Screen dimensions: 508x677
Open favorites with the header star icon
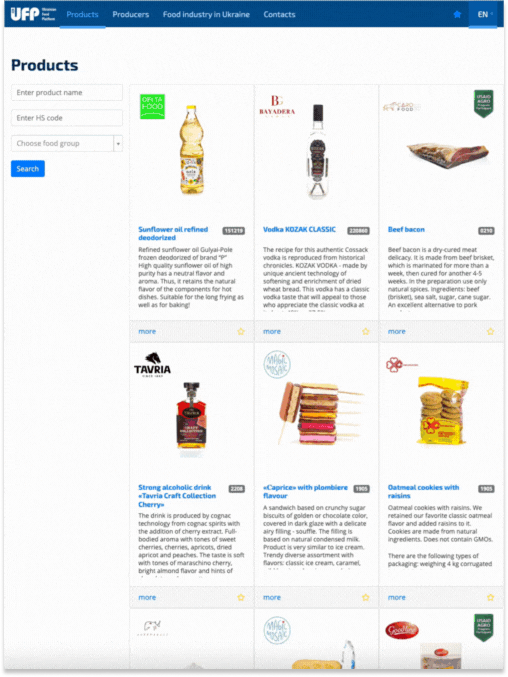click(x=457, y=14)
